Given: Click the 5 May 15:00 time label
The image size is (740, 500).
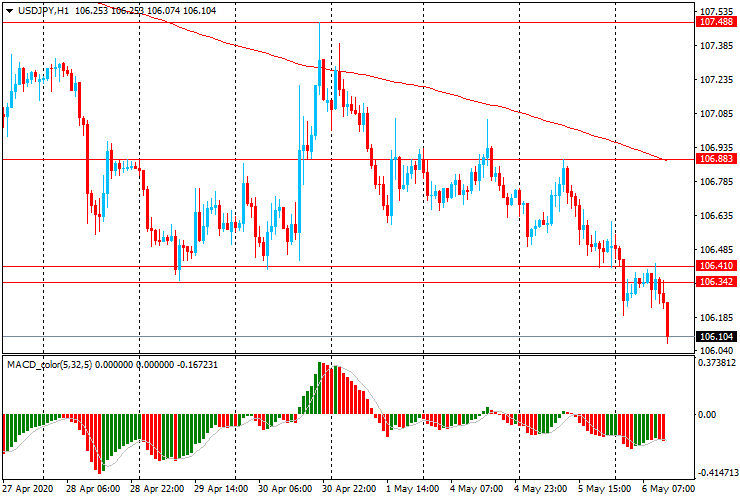Looking at the screenshot, I should click(605, 488).
